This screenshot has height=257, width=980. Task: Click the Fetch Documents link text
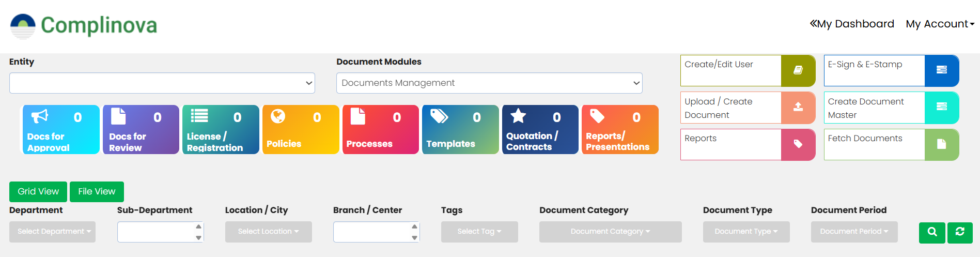(x=865, y=138)
